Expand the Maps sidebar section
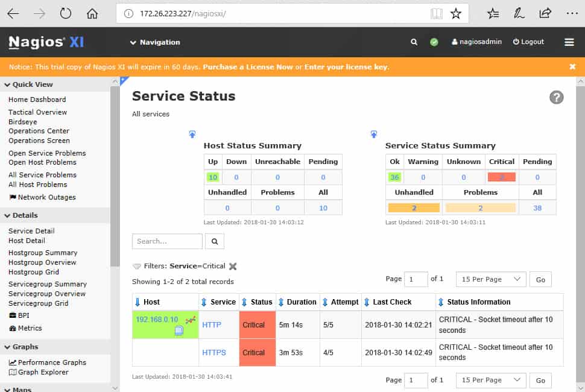The width and height of the screenshot is (585, 392). [x=18, y=388]
